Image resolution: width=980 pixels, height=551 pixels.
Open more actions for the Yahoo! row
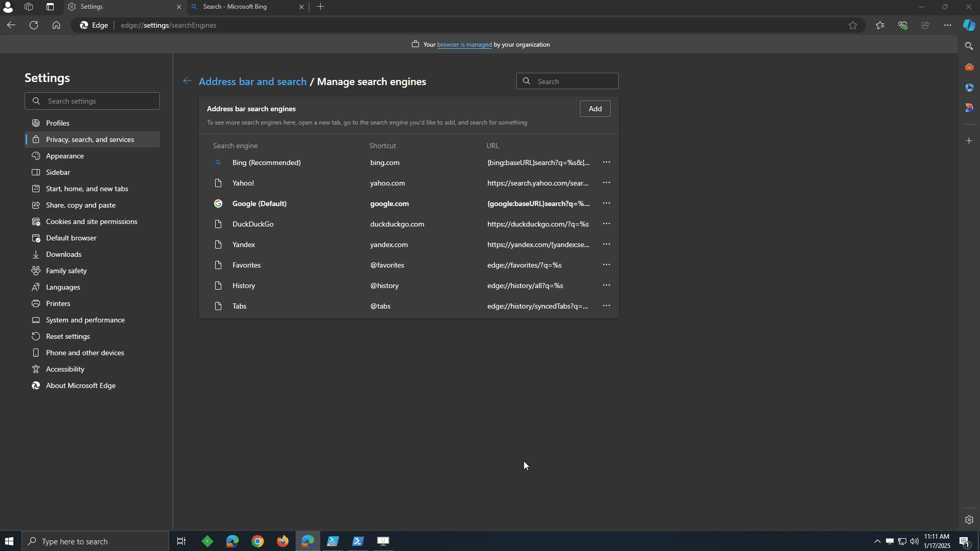point(606,183)
